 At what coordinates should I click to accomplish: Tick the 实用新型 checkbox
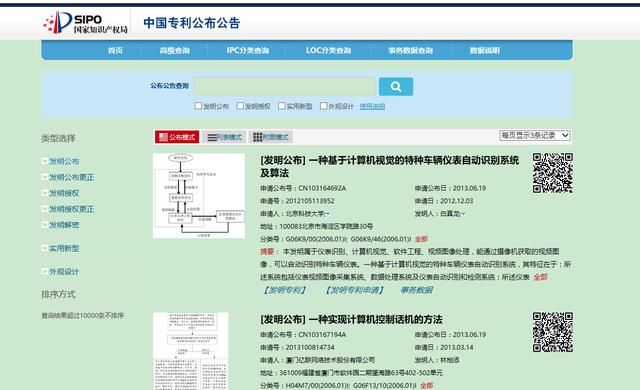pos(282,106)
